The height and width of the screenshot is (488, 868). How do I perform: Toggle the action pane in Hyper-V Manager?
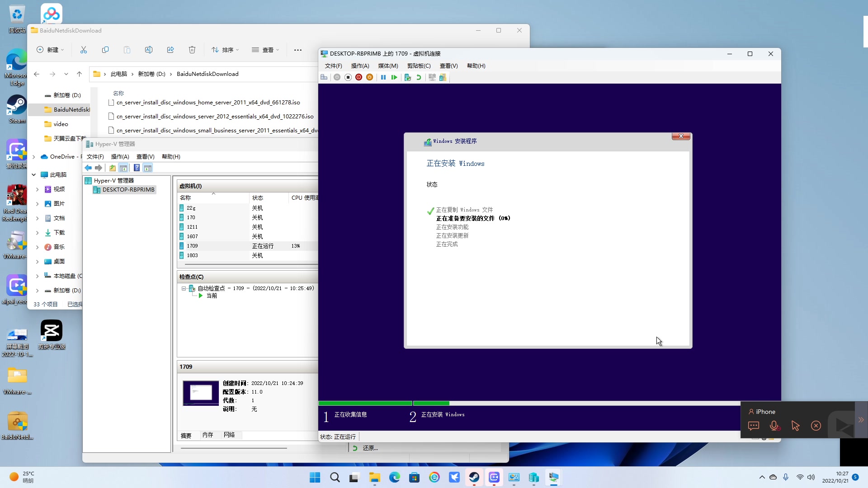pyautogui.click(x=148, y=168)
